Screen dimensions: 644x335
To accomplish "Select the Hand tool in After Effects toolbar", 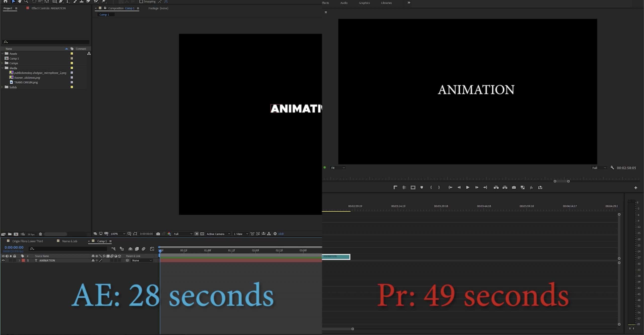I will (x=20, y=1).
